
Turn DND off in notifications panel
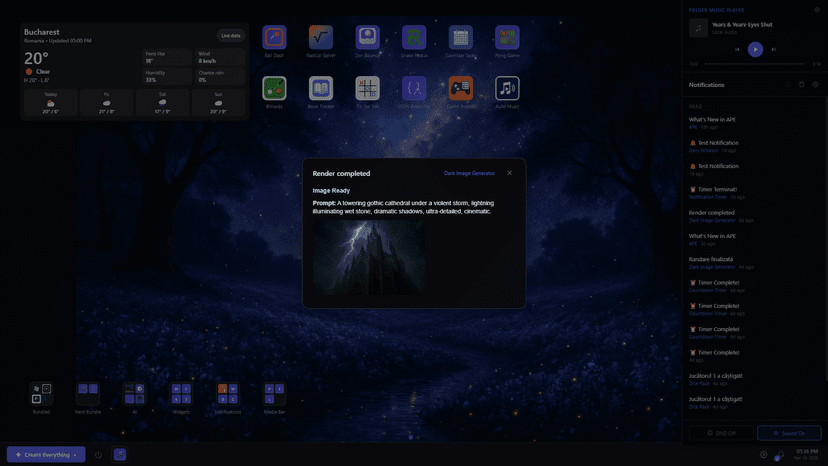point(721,433)
